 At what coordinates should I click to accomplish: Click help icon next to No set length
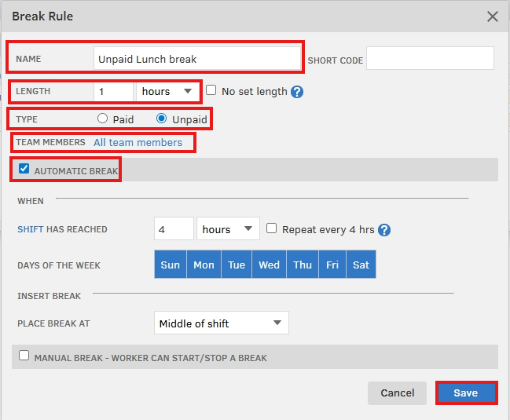pos(297,92)
